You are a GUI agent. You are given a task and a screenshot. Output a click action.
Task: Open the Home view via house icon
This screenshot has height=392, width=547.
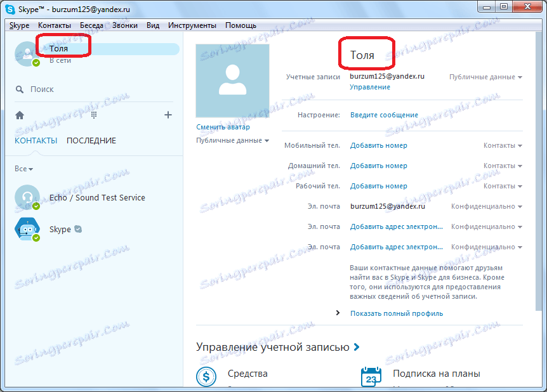click(x=20, y=115)
